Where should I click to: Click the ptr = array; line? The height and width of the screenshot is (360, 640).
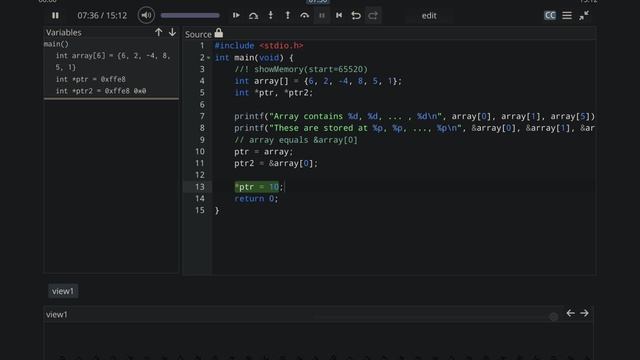click(264, 152)
